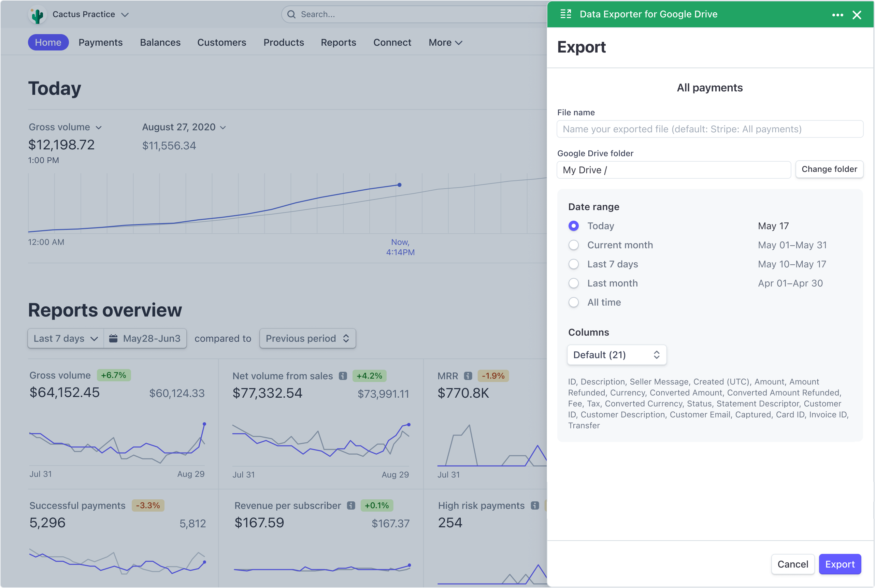Click the Cancel button

(x=792, y=564)
